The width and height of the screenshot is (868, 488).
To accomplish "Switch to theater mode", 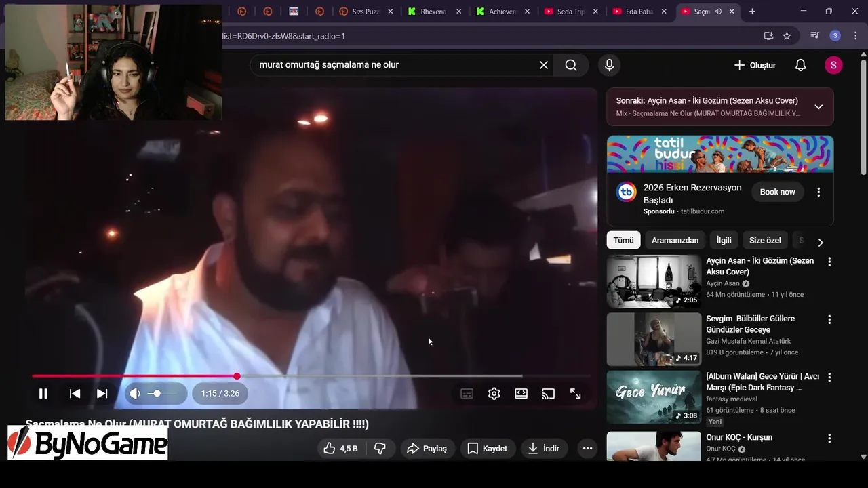I will [521, 394].
